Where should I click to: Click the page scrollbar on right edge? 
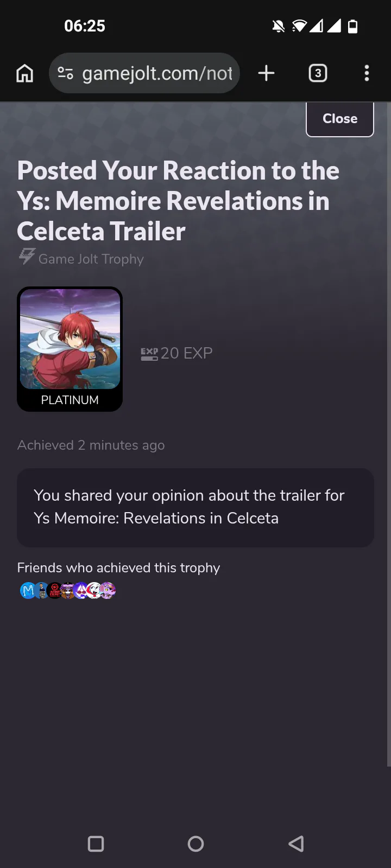(x=388, y=434)
